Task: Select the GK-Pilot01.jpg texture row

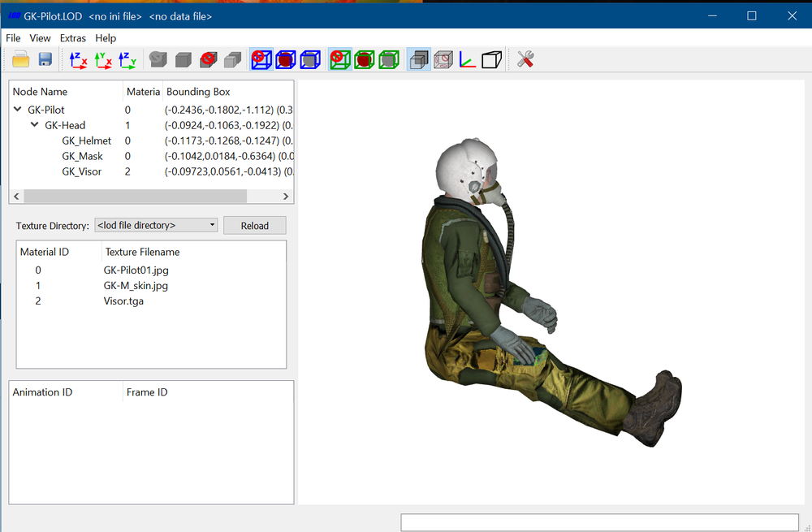Action: tap(151, 270)
